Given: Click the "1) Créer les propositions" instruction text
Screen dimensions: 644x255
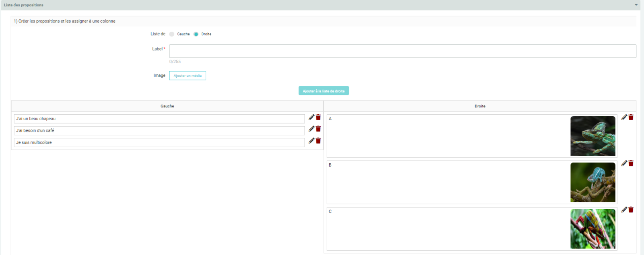Looking at the screenshot, I should point(64,21).
